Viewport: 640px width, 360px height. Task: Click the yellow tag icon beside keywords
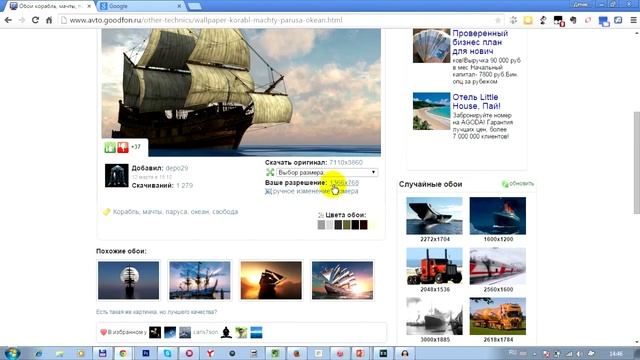[x=107, y=212]
